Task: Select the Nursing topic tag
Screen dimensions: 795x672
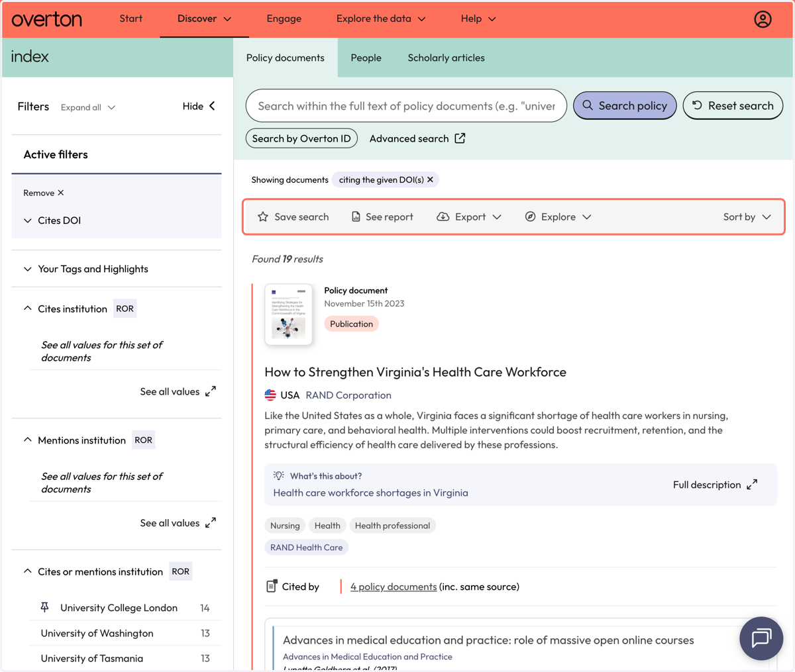Action: coord(285,526)
